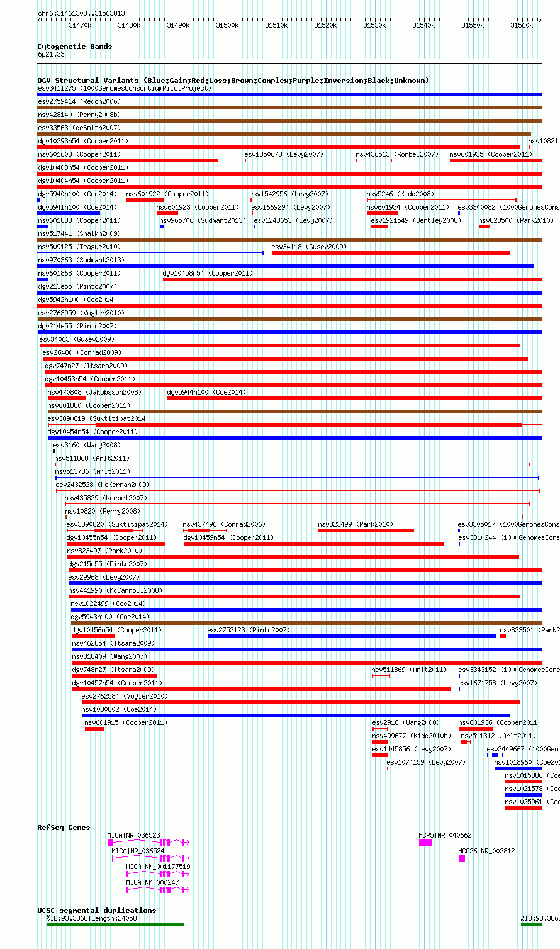Select HCP5|NR_040662 gene

[x=445, y=835]
